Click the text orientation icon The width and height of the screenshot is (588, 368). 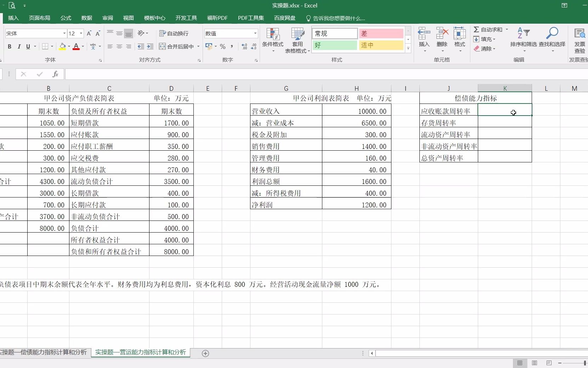[141, 33]
